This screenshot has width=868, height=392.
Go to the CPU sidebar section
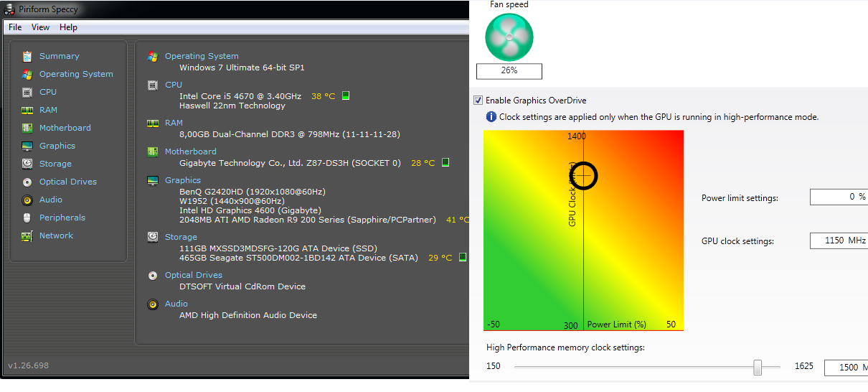[48, 92]
